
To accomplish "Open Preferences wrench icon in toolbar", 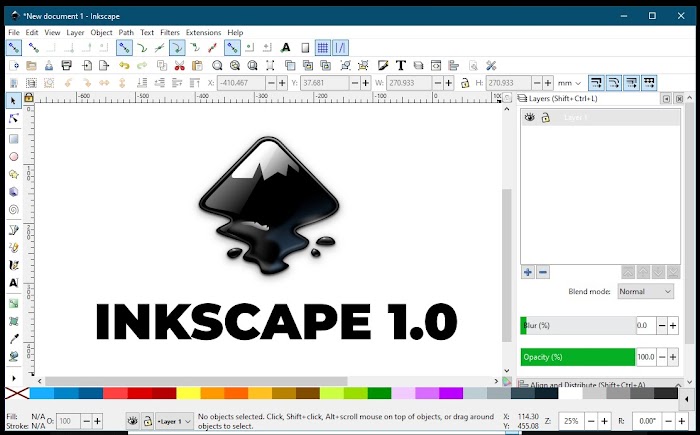I will coord(491,66).
